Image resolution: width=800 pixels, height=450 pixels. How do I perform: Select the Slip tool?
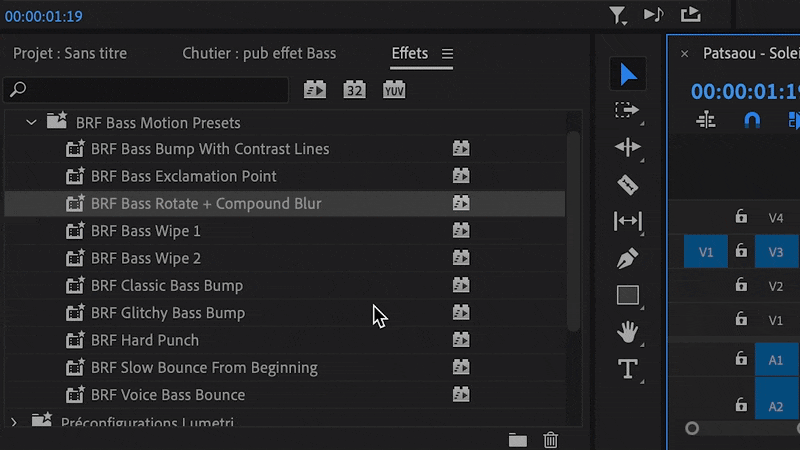[627, 222]
